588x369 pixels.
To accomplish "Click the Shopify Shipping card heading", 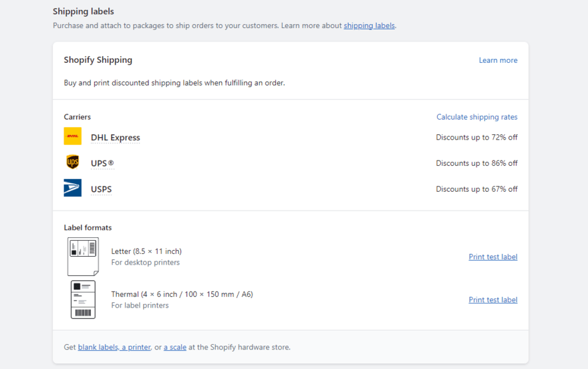I will click(x=98, y=60).
